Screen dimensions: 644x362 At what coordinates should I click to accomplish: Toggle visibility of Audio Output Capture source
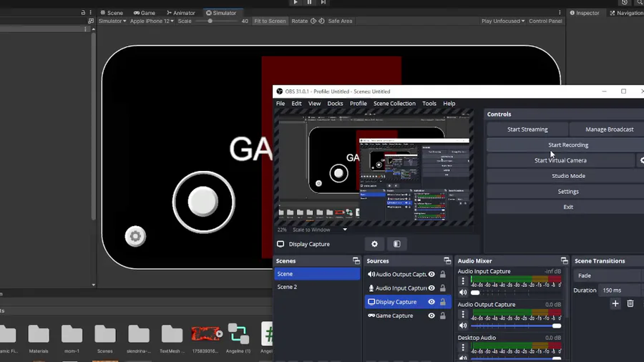click(x=431, y=274)
